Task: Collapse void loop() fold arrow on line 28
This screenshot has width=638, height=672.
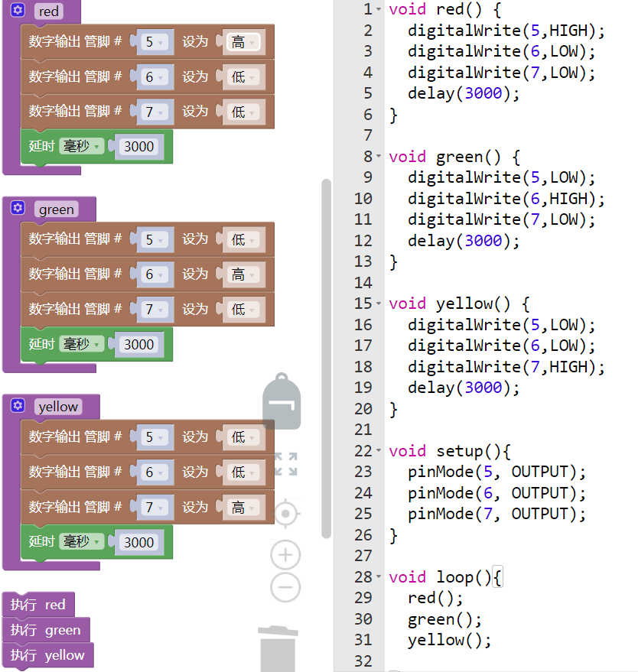Action: [x=379, y=576]
